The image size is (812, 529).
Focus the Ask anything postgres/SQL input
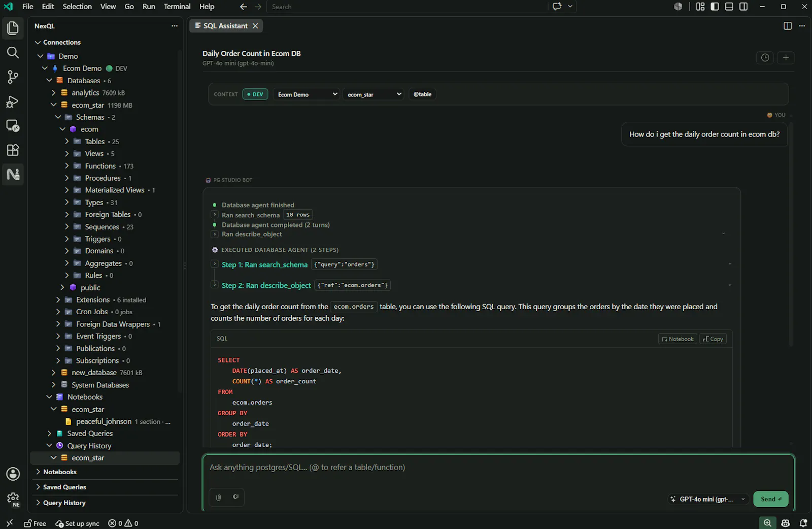pos(498,468)
